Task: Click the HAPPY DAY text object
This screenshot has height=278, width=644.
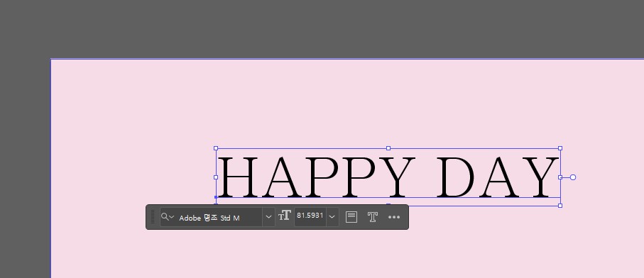Action: [x=388, y=177]
